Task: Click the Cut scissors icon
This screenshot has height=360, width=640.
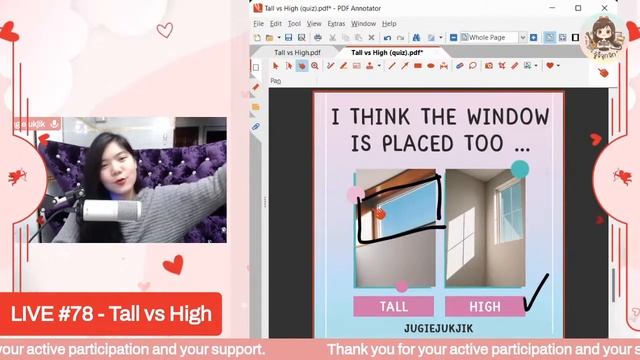Action: (x=332, y=38)
